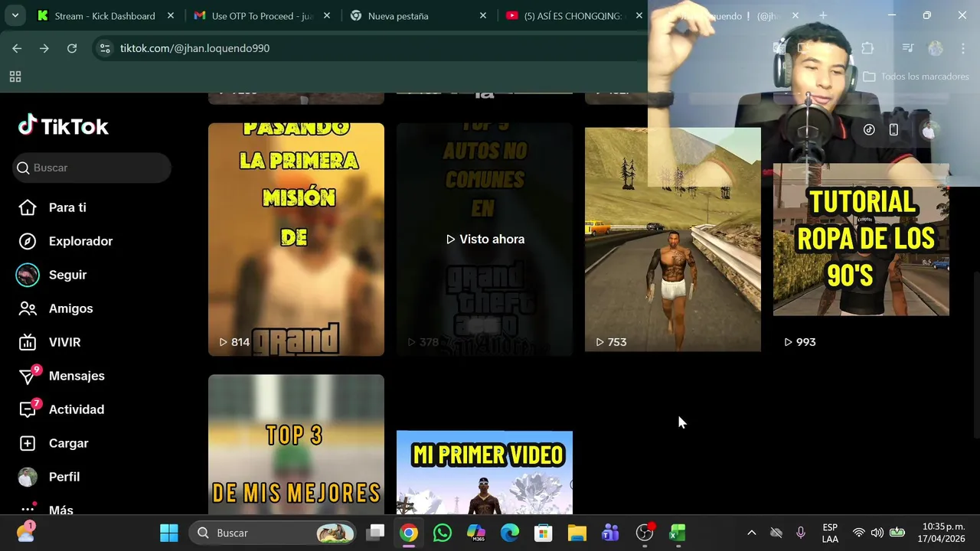This screenshot has height=551, width=980.
Task: Open Chrome media controls icon
Action: [908, 48]
